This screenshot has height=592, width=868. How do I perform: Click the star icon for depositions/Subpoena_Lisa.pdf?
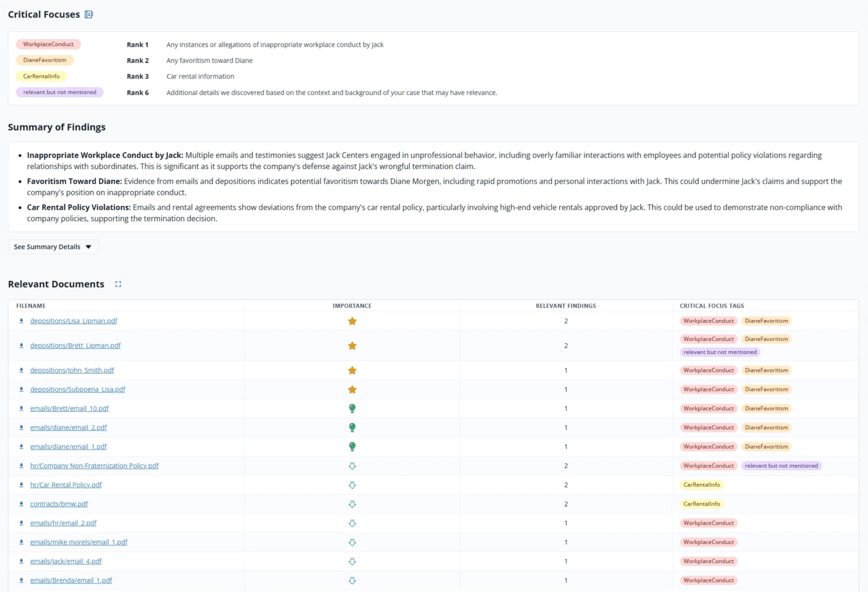[352, 390]
